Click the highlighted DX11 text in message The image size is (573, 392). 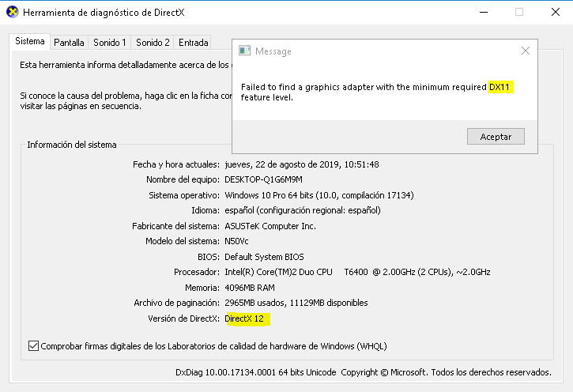499,87
